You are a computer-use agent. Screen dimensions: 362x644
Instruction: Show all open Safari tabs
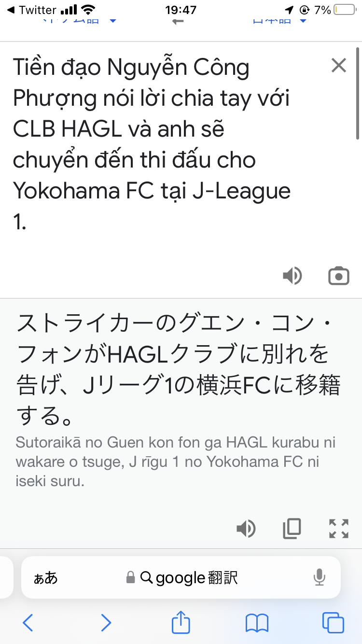pos(333,623)
